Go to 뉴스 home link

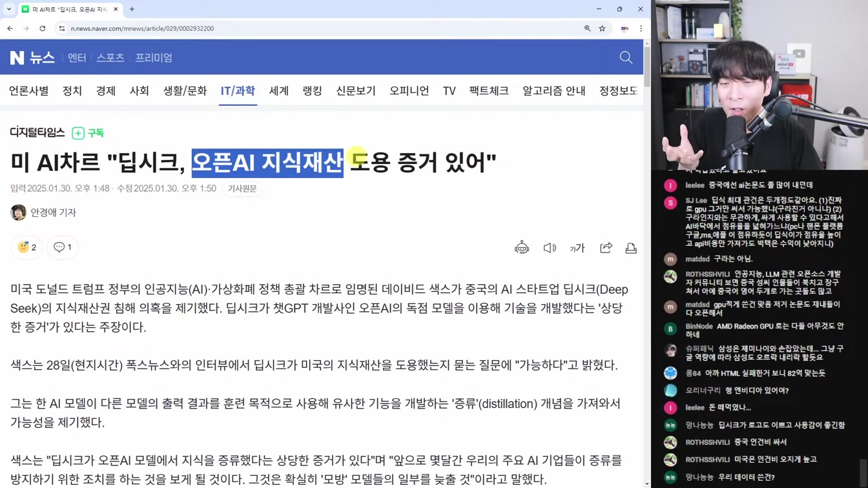tap(42, 57)
